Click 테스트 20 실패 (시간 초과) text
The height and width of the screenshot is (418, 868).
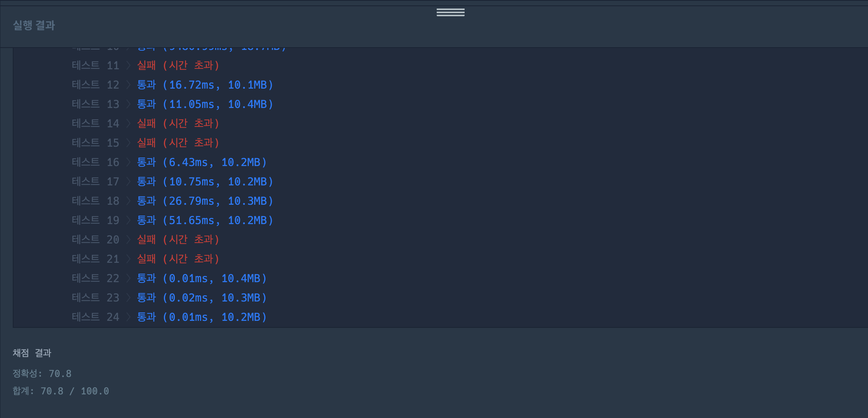click(178, 240)
